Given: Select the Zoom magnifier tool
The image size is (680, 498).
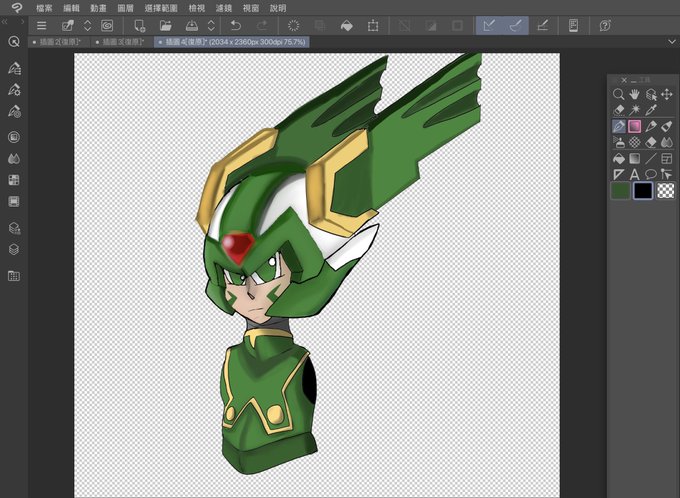Looking at the screenshot, I should click(x=619, y=94).
